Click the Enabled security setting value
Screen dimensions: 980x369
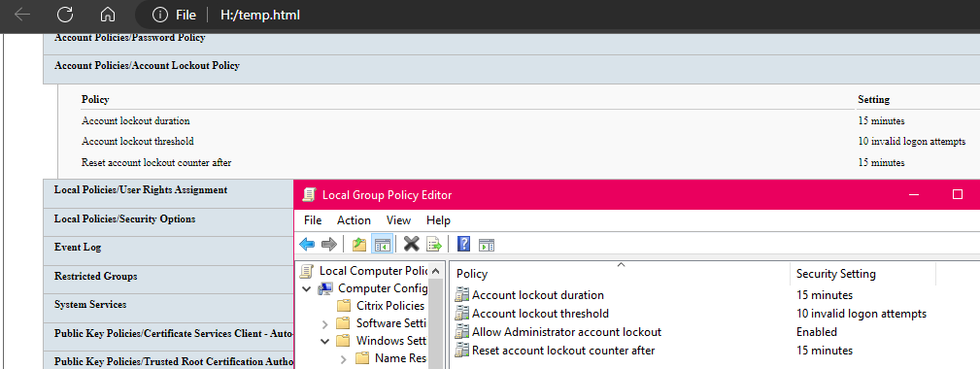coord(816,332)
